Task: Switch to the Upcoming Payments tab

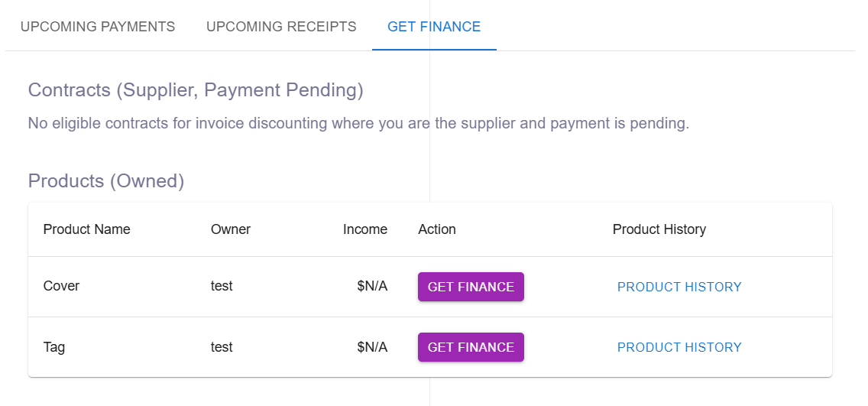Action: [98, 27]
